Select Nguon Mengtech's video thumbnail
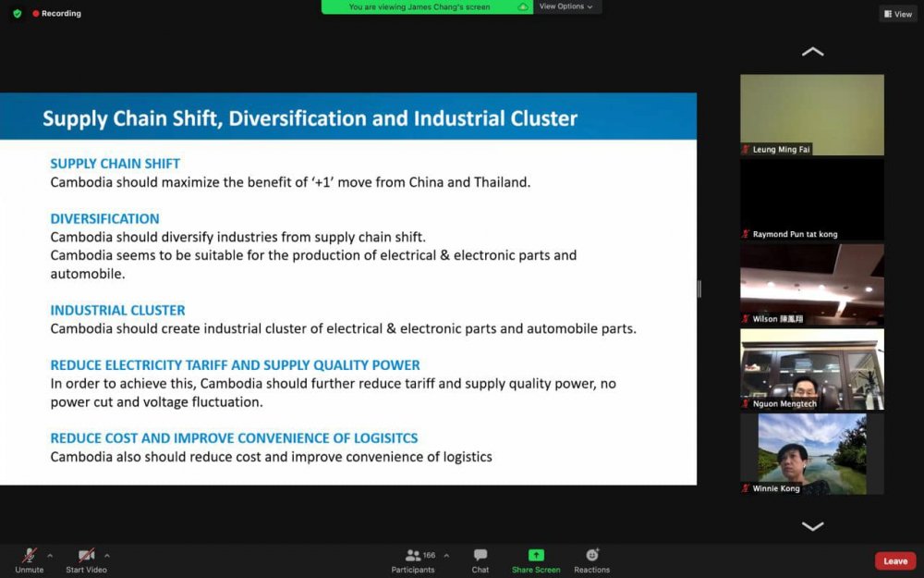The width and height of the screenshot is (924, 578). [x=812, y=369]
